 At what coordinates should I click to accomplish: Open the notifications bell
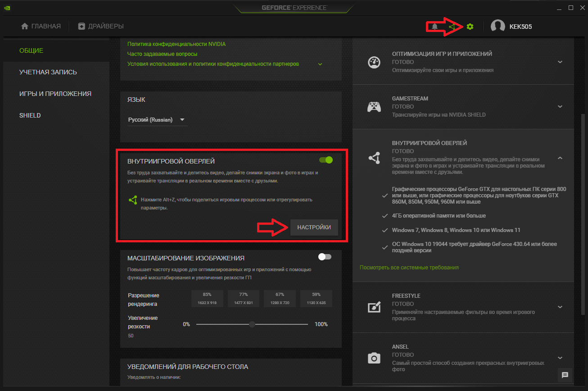434,27
